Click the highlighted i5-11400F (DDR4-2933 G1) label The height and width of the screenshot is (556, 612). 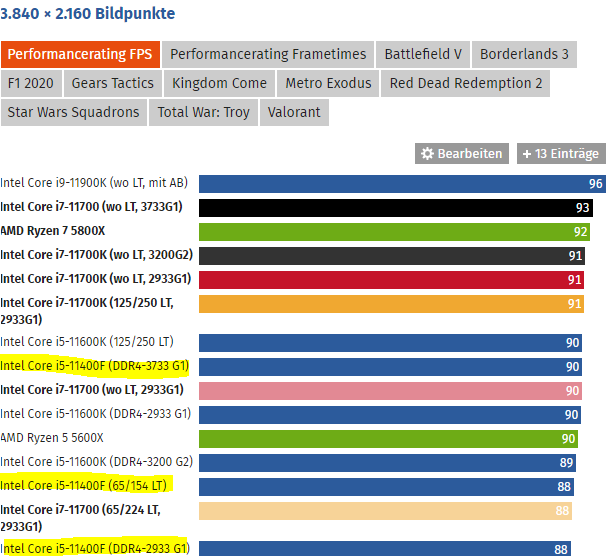coord(95,549)
